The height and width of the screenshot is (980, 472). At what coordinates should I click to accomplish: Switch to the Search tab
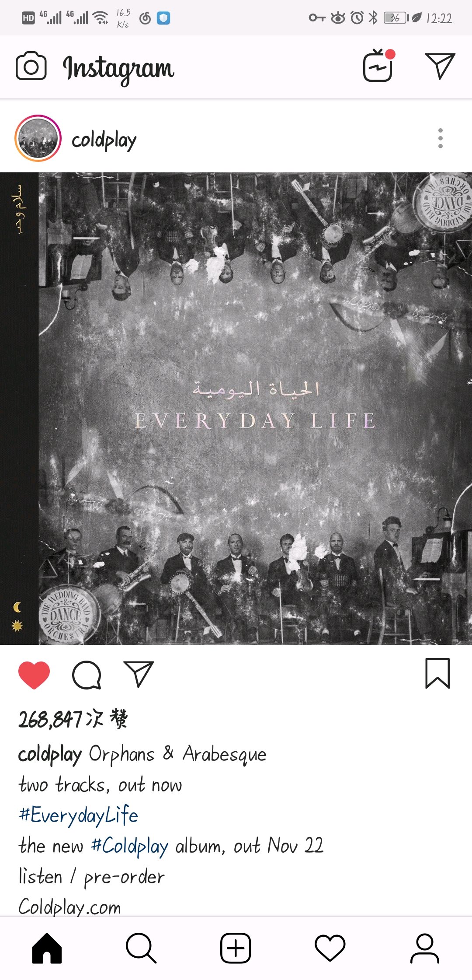(x=141, y=948)
